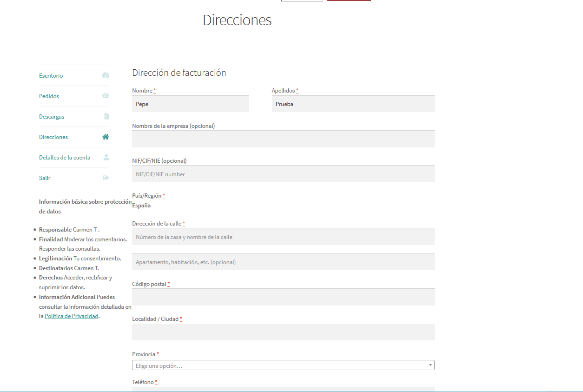583x392 pixels.
Task: Click the NIF/CIF/NIE (opcional) label
Action: point(159,161)
